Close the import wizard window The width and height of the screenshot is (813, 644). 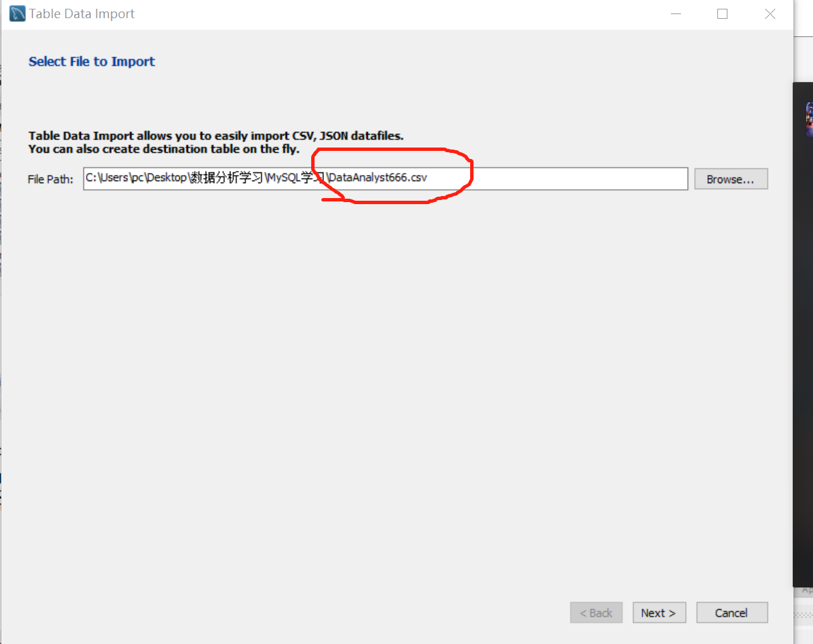pyautogui.click(x=769, y=13)
